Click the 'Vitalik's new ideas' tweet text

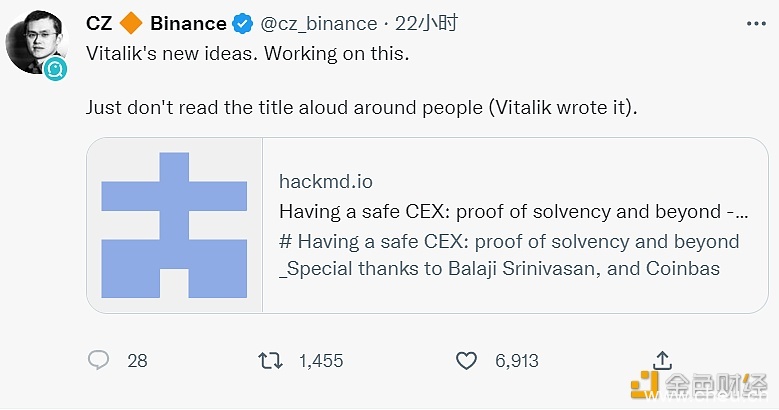[247, 53]
